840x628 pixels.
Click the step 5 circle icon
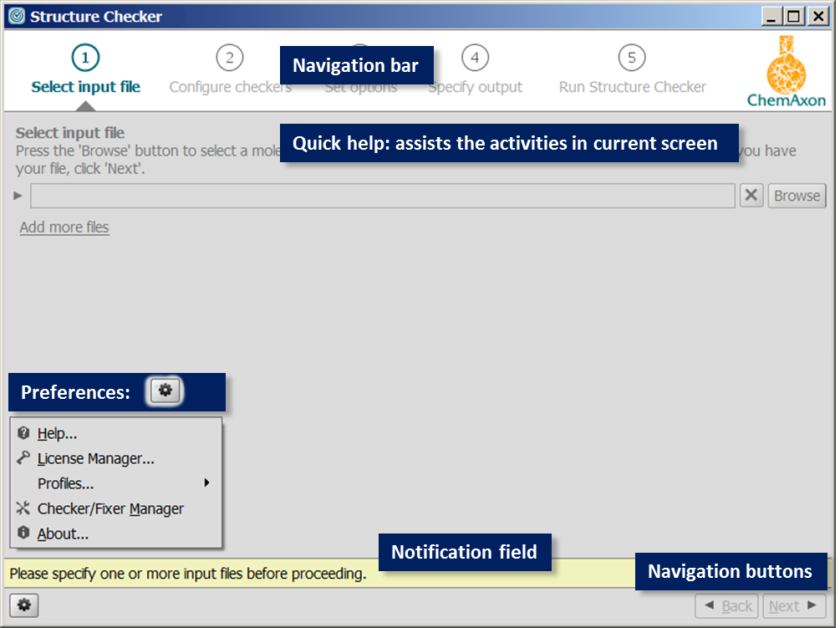(632, 58)
